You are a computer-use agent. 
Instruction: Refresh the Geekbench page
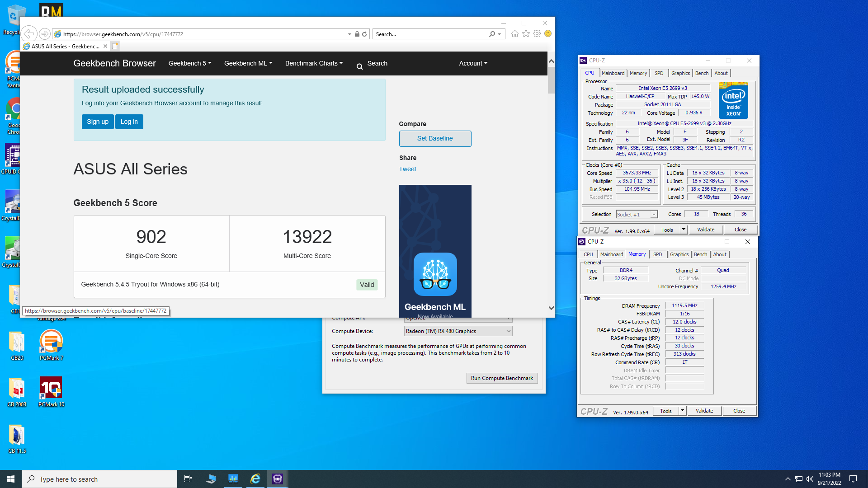(x=364, y=34)
